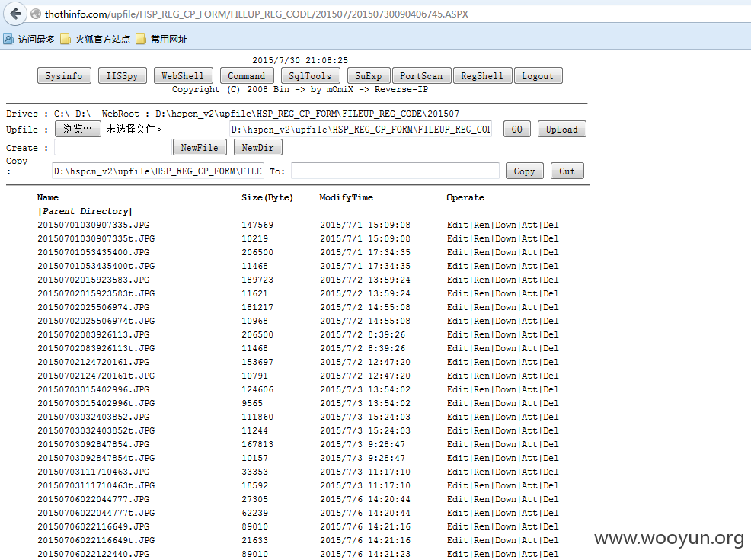Viewport: 751px width, 560px height.
Task: Browse to drive C:\
Action: click(61, 114)
